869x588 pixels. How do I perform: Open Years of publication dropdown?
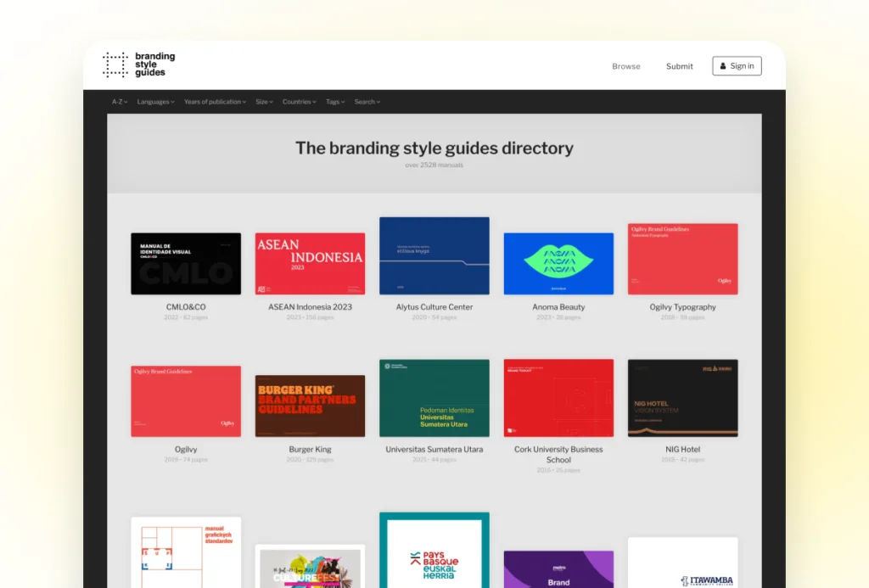click(x=215, y=102)
